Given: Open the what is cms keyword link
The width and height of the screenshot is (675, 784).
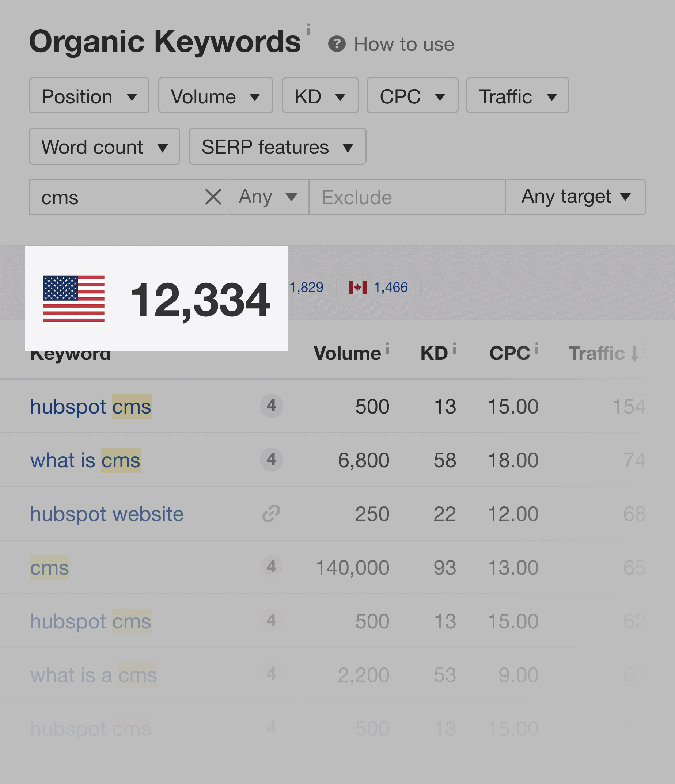Looking at the screenshot, I should click(x=85, y=460).
